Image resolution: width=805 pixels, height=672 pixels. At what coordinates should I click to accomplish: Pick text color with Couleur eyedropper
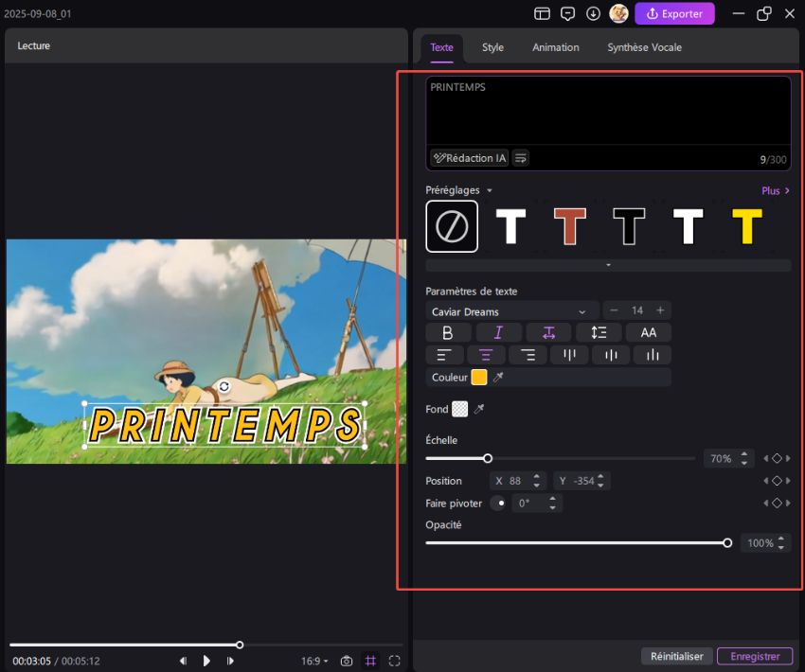pos(498,377)
